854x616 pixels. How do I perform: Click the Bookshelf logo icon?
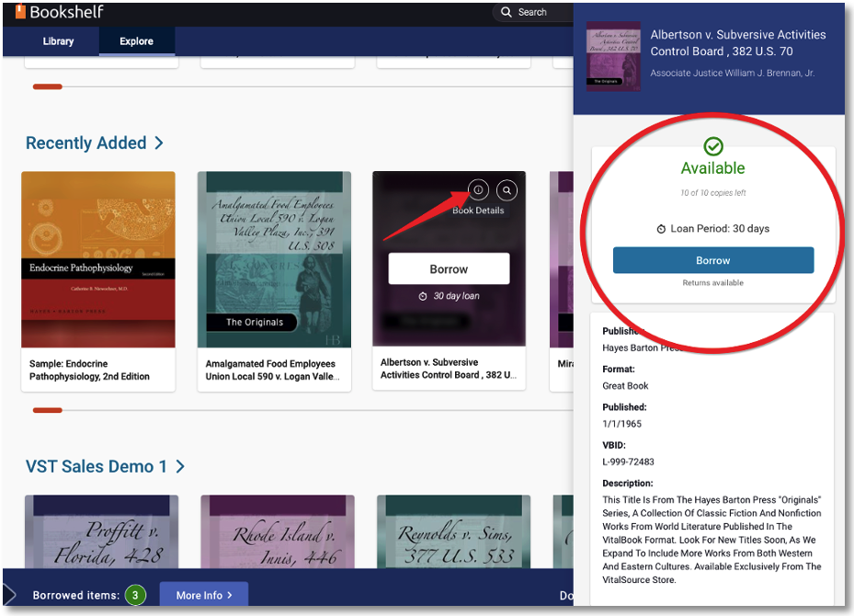pyautogui.click(x=20, y=11)
